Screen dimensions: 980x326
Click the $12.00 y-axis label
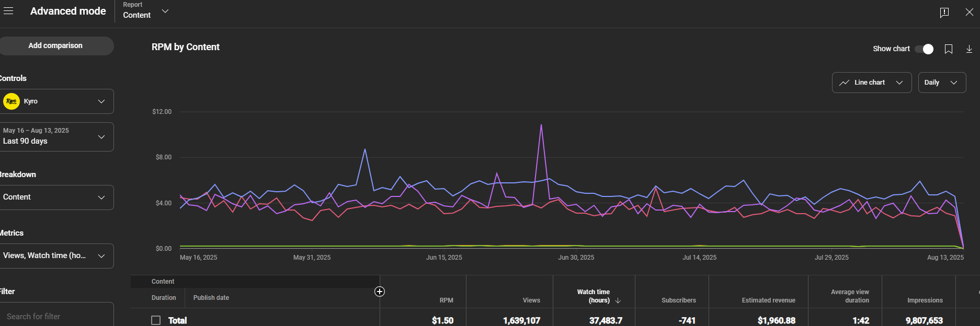[x=162, y=112]
